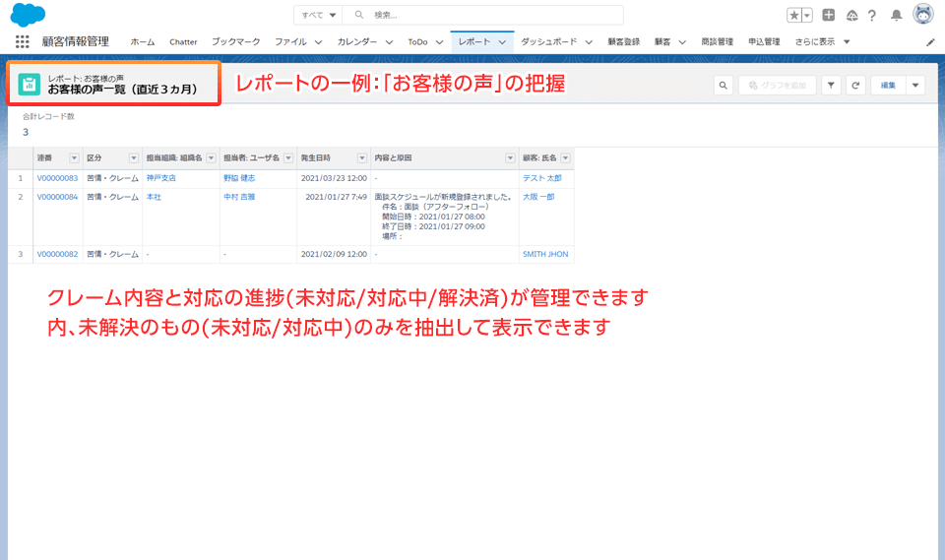Click the user avatar profile icon
This screenshot has width=945, height=560.
tap(923, 15)
